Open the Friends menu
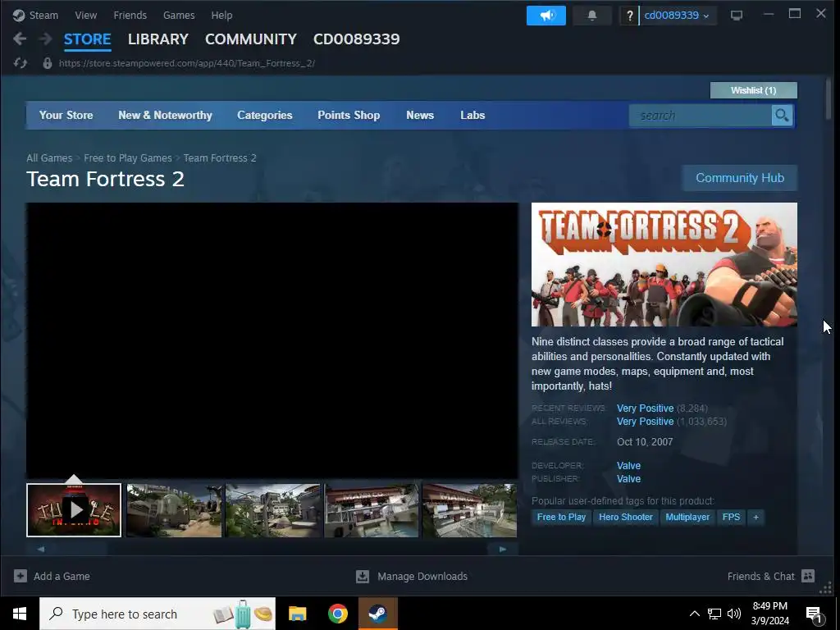 click(130, 15)
